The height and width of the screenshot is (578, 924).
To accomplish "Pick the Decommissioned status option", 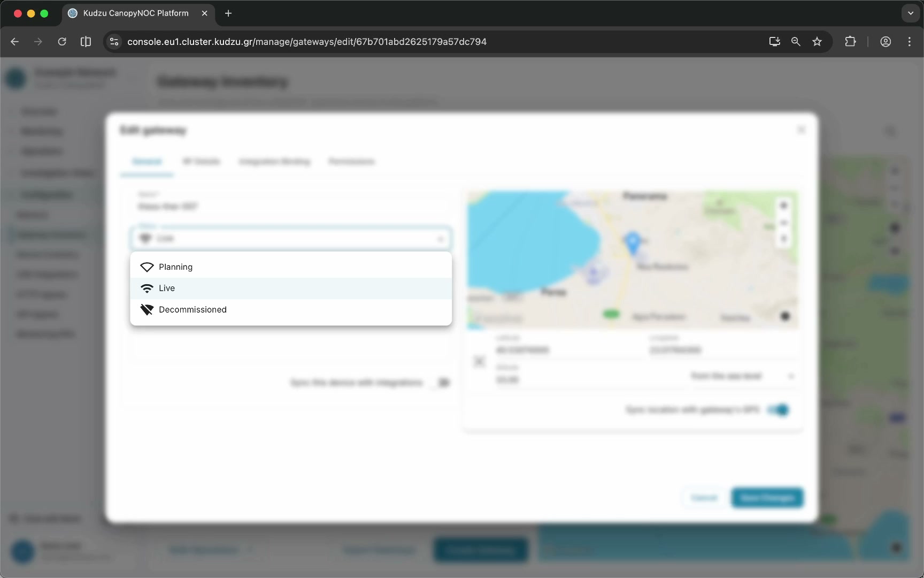I will pos(291,309).
